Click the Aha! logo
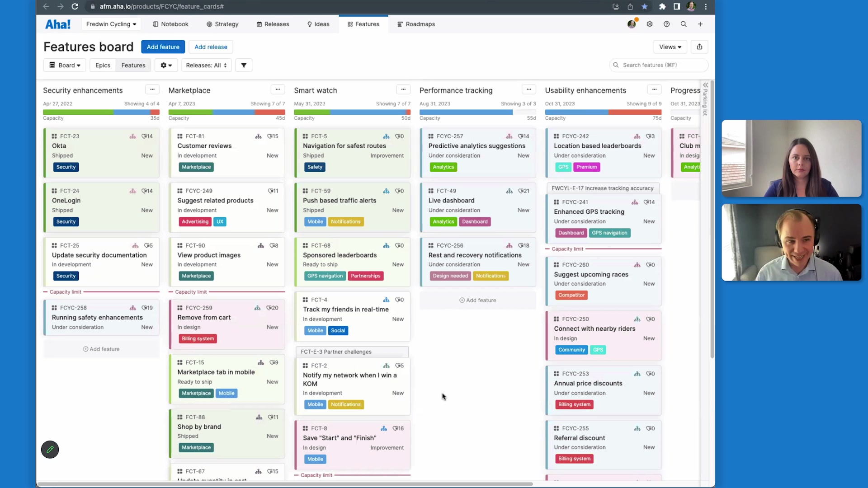 point(58,24)
